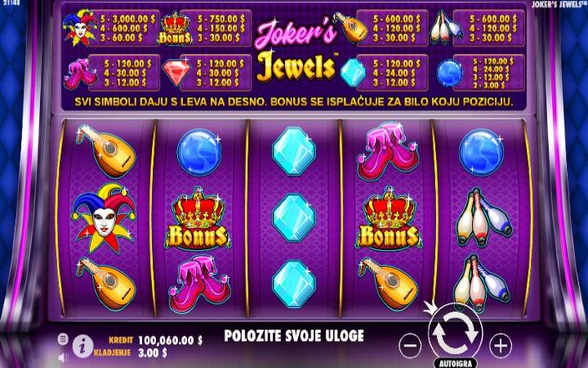Click the spin button with circular arrows

tap(455, 333)
